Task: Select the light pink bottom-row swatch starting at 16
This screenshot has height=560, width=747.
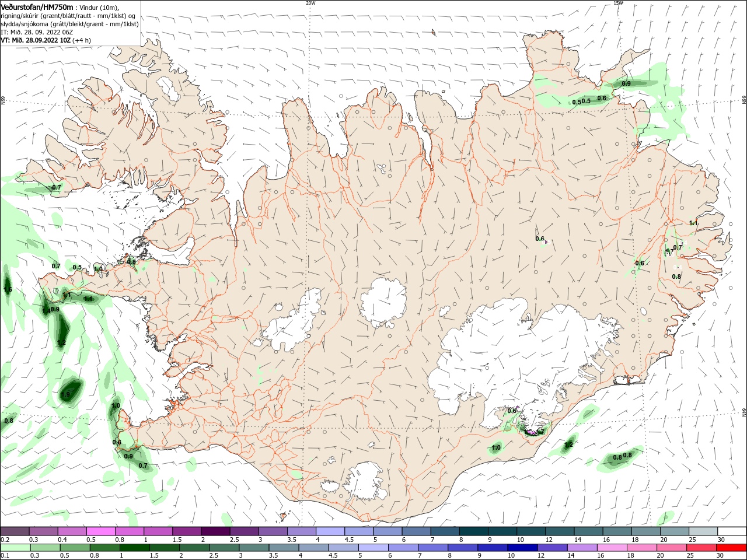Action: coord(613,548)
